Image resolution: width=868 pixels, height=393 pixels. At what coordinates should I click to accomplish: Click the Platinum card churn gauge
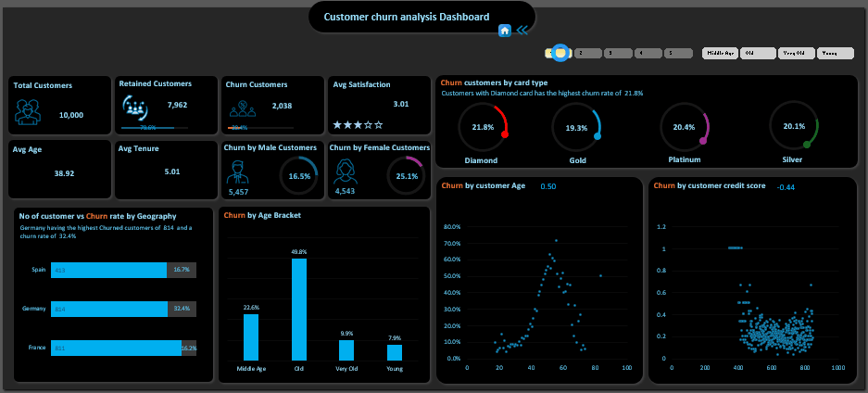click(x=684, y=127)
